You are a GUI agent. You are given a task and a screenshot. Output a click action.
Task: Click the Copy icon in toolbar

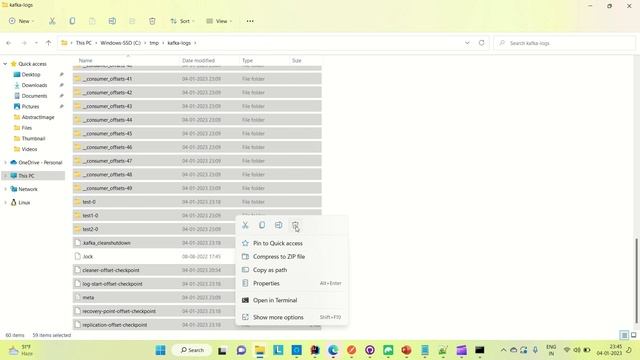point(72,21)
